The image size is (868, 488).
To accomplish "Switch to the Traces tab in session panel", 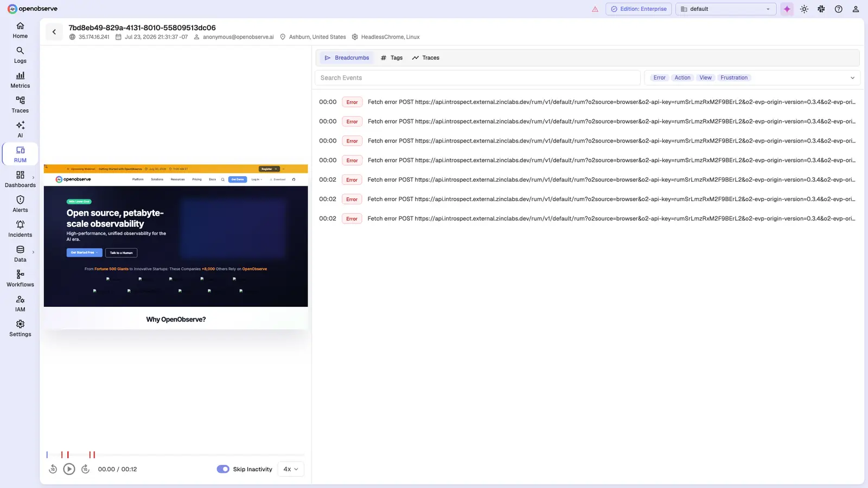I will 426,58.
